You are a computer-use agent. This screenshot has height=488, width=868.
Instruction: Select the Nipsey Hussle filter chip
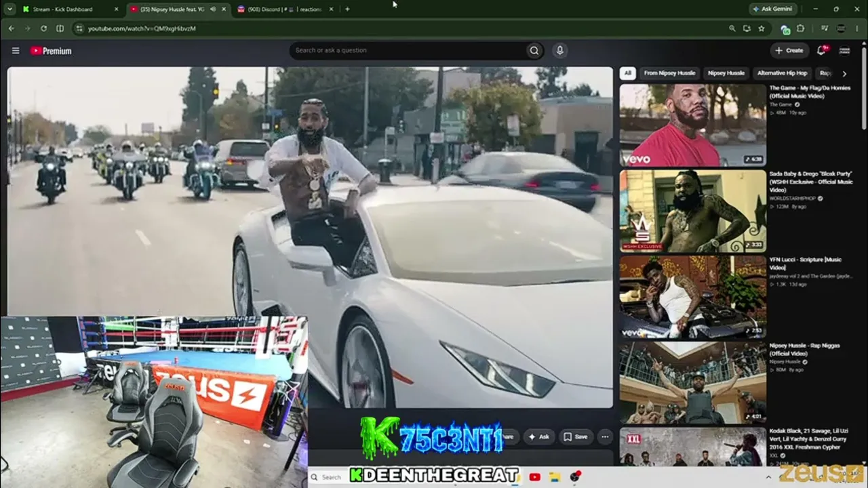pyautogui.click(x=726, y=73)
